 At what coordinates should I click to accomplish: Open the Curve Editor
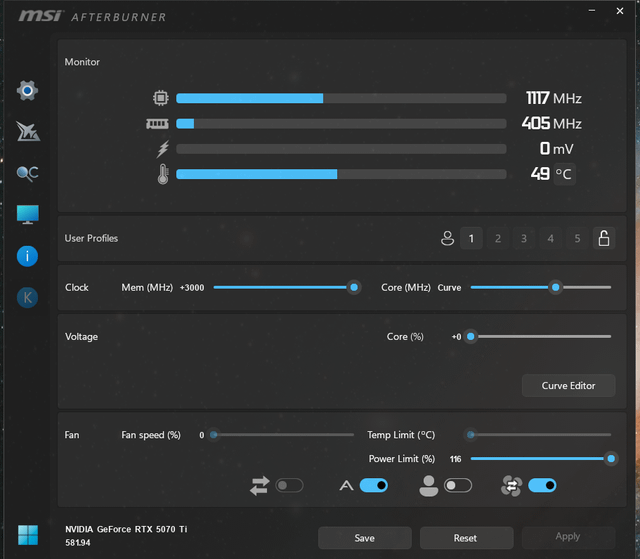coord(568,386)
